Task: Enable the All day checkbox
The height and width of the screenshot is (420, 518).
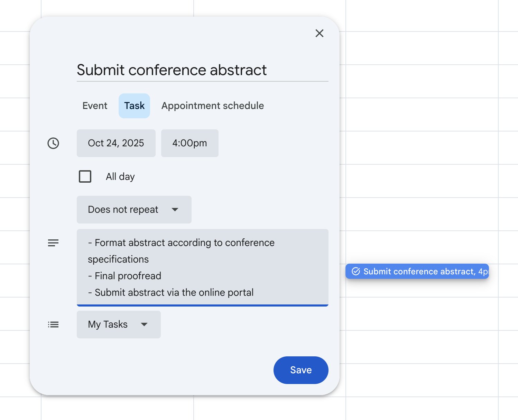Action: [x=85, y=176]
